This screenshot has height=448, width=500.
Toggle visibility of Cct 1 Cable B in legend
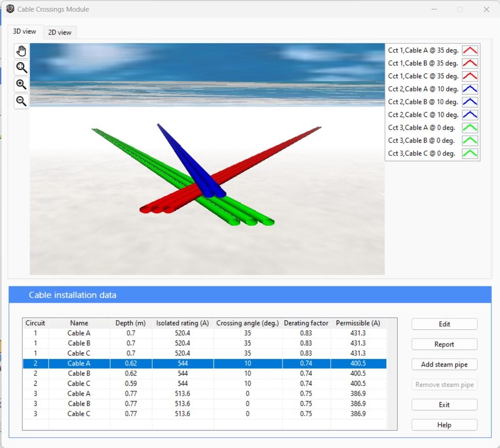(421, 63)
